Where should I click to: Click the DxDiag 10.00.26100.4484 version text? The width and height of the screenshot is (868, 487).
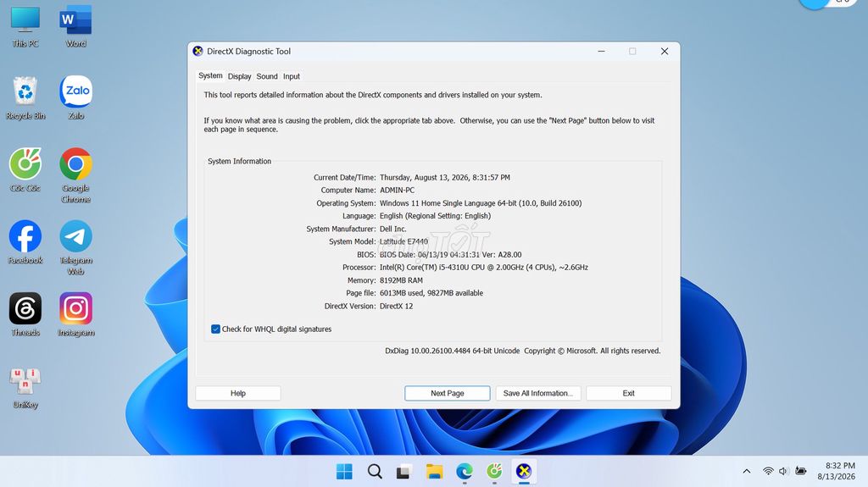click(453, 351)
